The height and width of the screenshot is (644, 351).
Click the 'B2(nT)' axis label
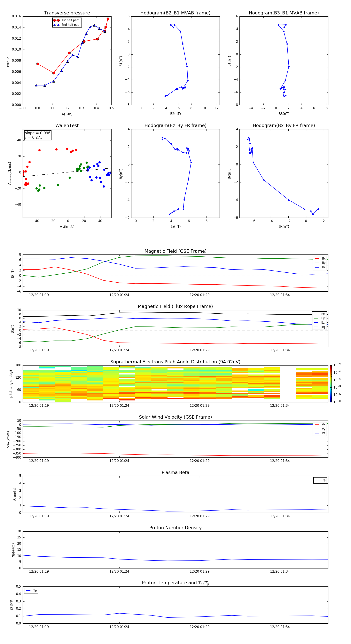pos(175,114)
